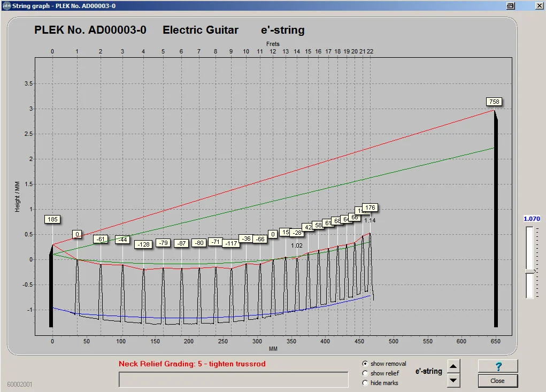Screen dimensions: 546x392
Task: Click the 'PLEK No. AD00003-0' graph heading
Action: pyautogui.click(x=90, y=30)
